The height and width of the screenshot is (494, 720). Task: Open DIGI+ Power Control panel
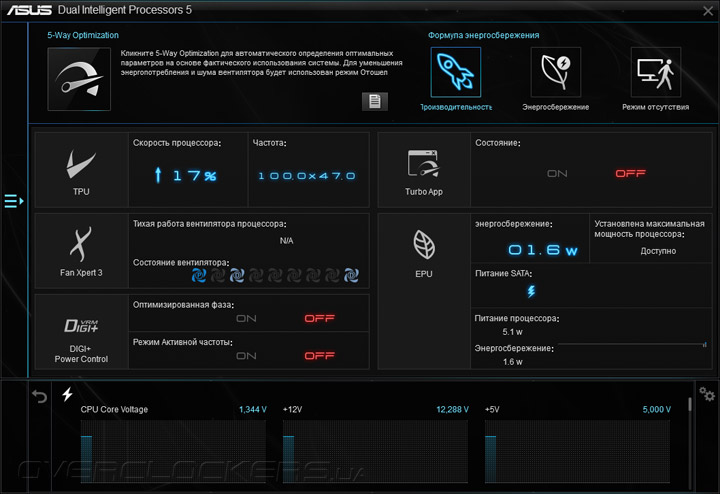coord(81,332)
